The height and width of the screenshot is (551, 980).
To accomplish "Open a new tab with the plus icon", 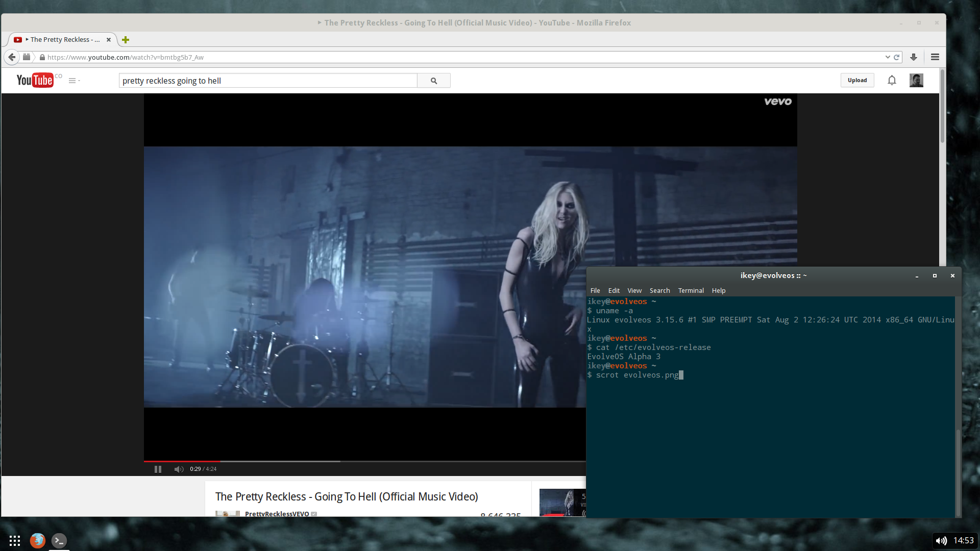I will click(x=126, y=40).
